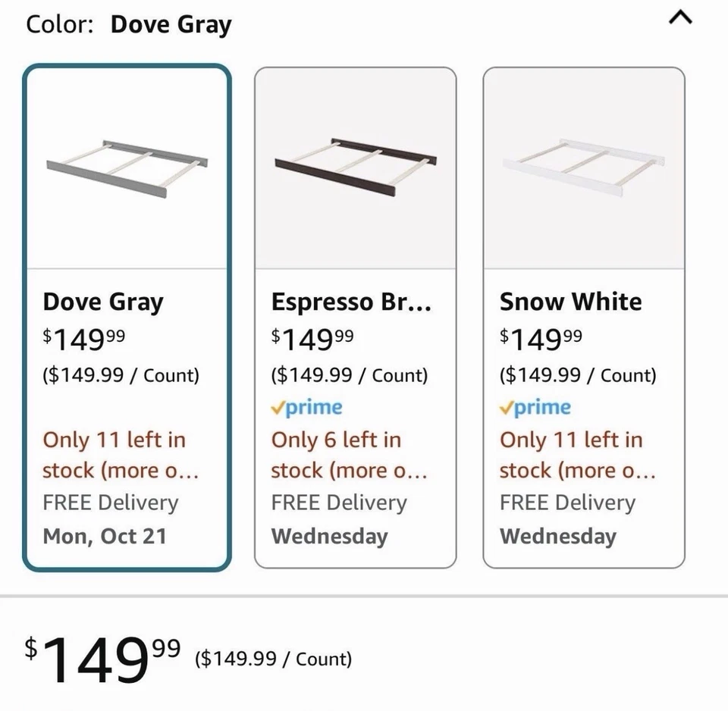728x711 pixels.
Task: Select the Espresso Brown product image
Action: pos(355,168)
